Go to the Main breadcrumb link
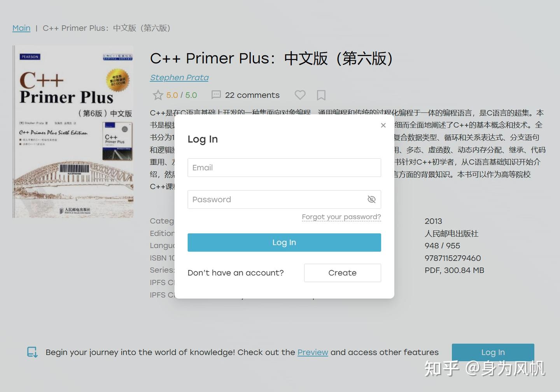This screenshot has width=560, height=392. coord(21,28)
